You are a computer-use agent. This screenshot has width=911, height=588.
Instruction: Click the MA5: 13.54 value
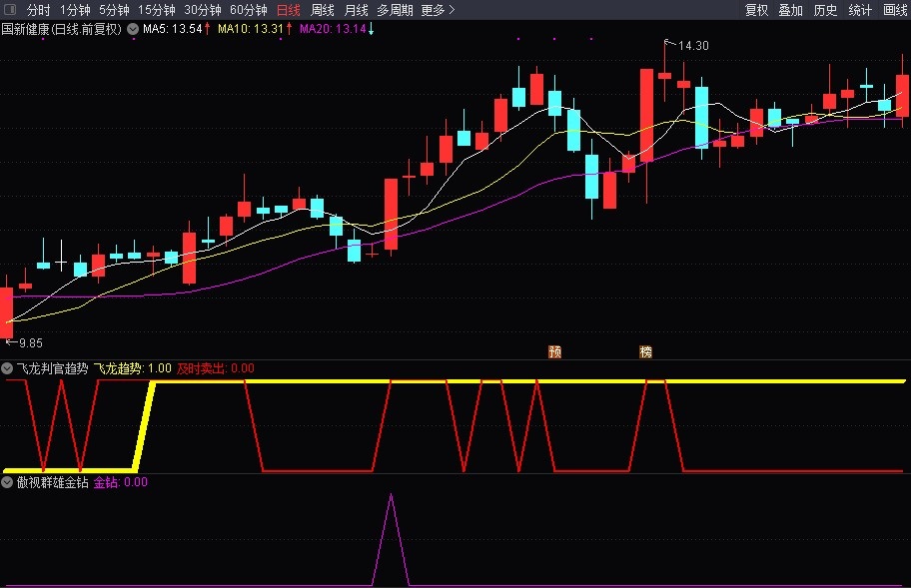pos(173,28)
